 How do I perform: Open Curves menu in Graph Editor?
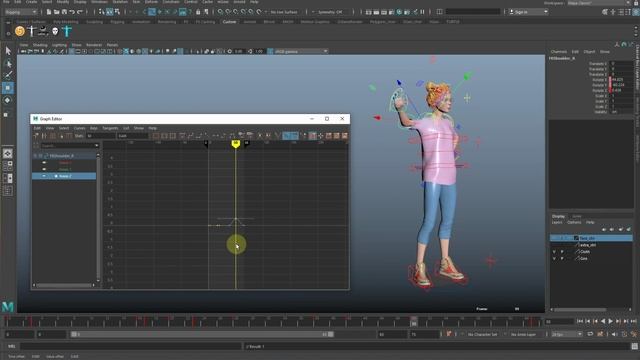pyautogui.click(x=79, y=128)
